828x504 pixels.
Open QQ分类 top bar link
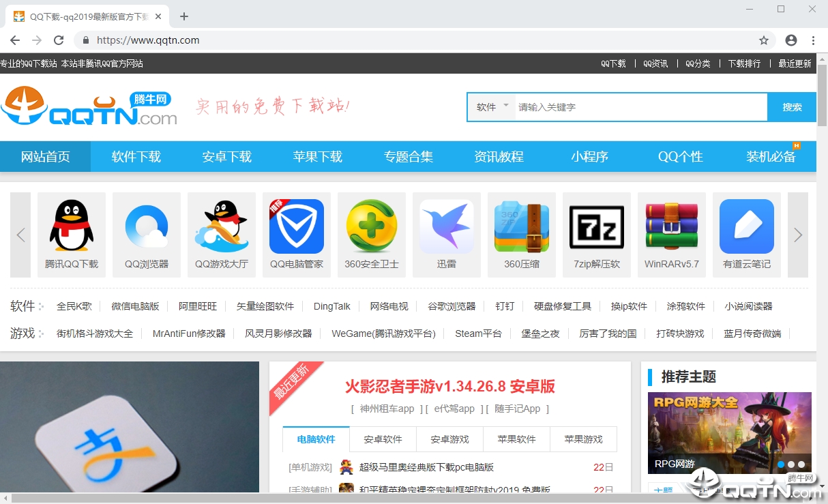[x=698, y=63]
